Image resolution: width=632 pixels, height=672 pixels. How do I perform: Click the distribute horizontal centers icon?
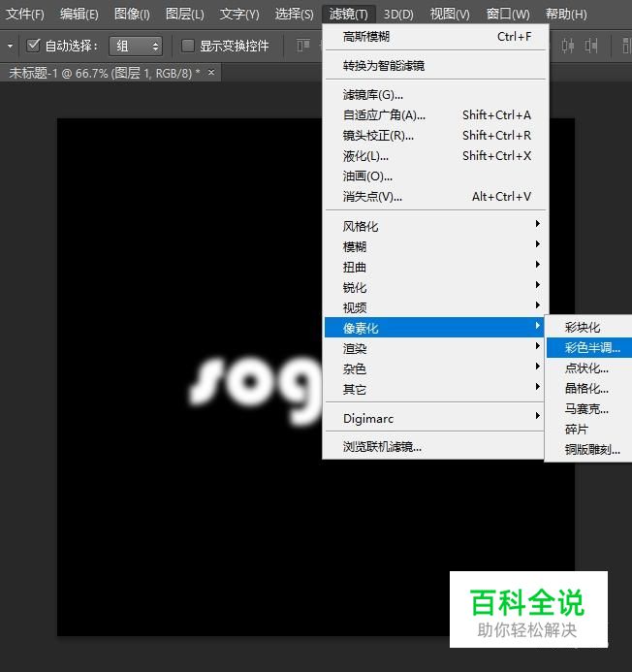pyautogui.click(x=568, y=46)
